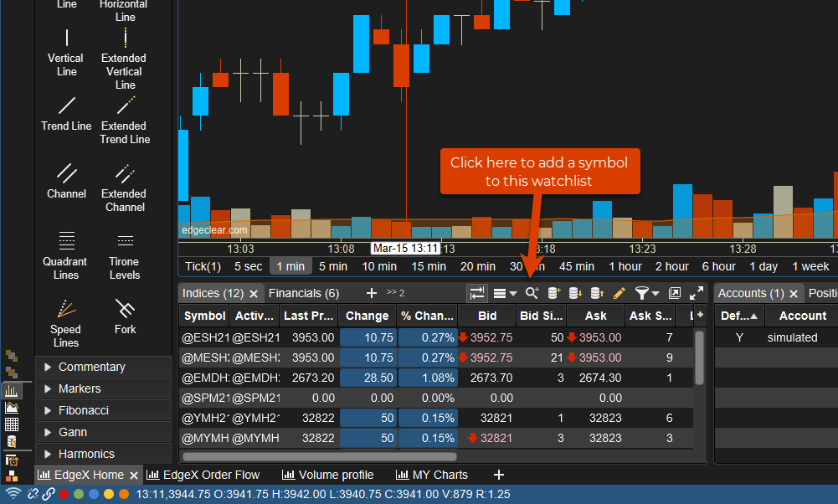Click the pencil edit icon in watchlist toolbar
Viewport: 838px width, 504px height.
619,293
